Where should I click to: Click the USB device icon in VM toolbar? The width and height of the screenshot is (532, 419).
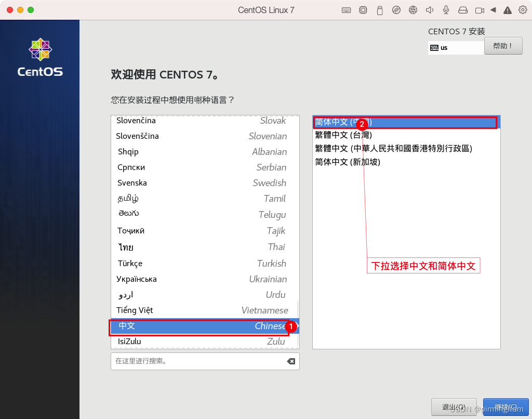pyautogui.click(x=380, y=10)
